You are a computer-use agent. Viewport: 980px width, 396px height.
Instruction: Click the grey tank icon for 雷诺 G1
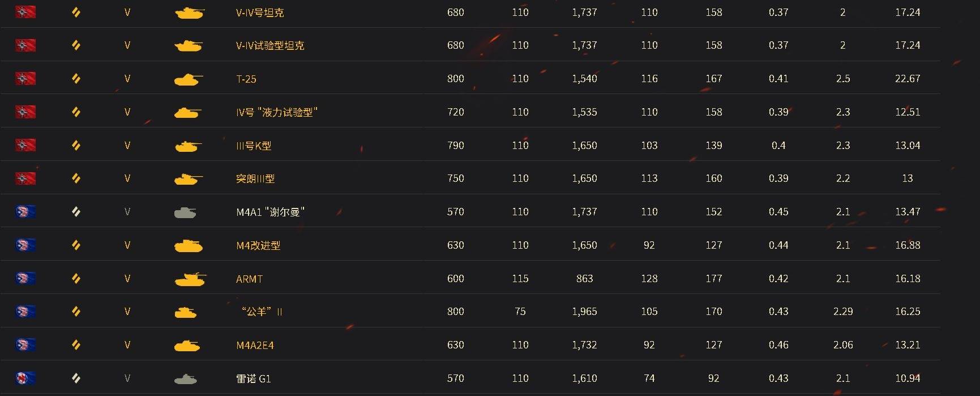click(186, 378)
